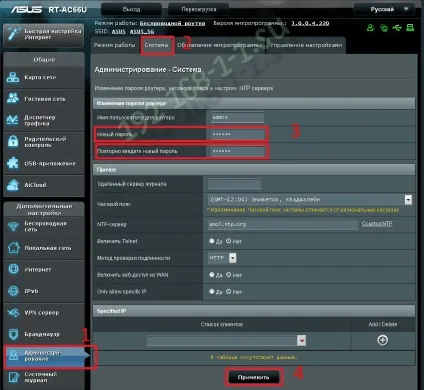Click the plus Add/Delete icon
The image size is (424, 390).
tap(382, 340)
